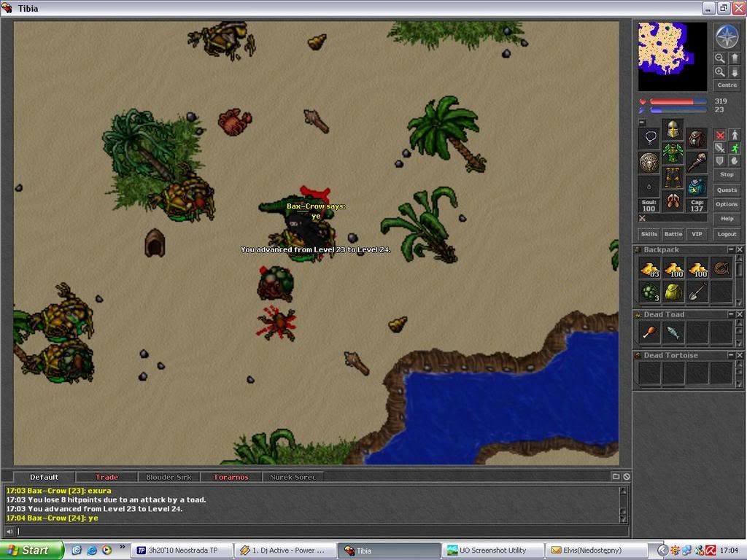This screenshot has width=747, height=560.
Task: Click the crossed swords icon below Soul
Action: 642,218
